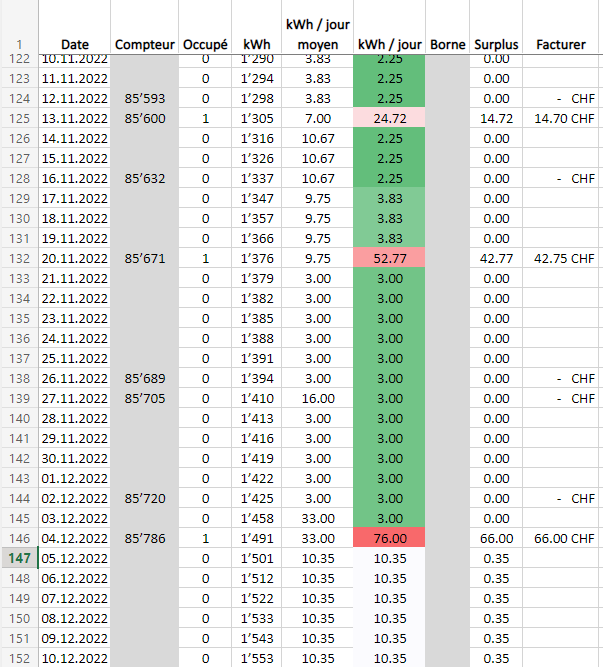Click the Facturer dash CHF cell in row 138
This screenshot has width=603, height=667.
click(x=560, y=378)
